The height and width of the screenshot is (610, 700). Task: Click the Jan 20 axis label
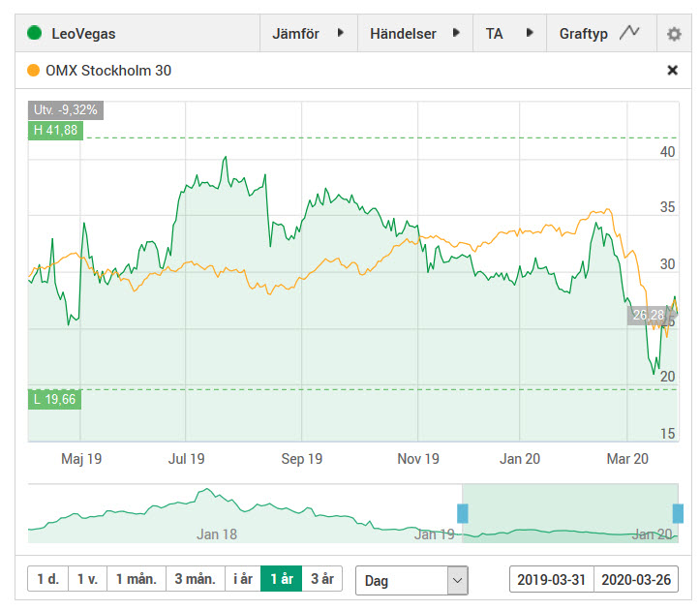520,459
